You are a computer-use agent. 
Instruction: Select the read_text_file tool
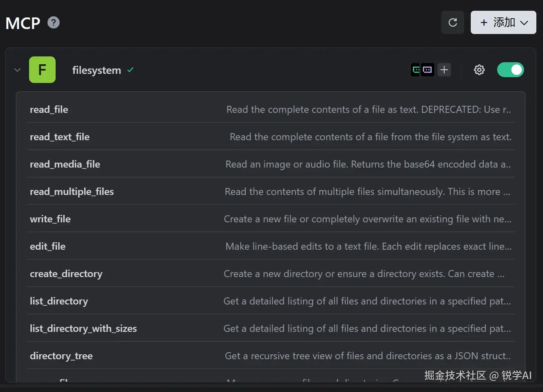pos(60,137)
